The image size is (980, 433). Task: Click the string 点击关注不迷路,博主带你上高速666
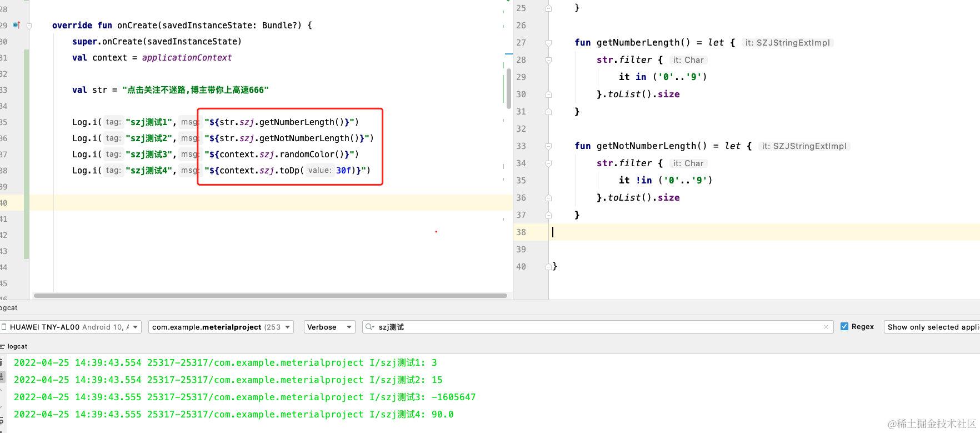click(x=195, y=89)
